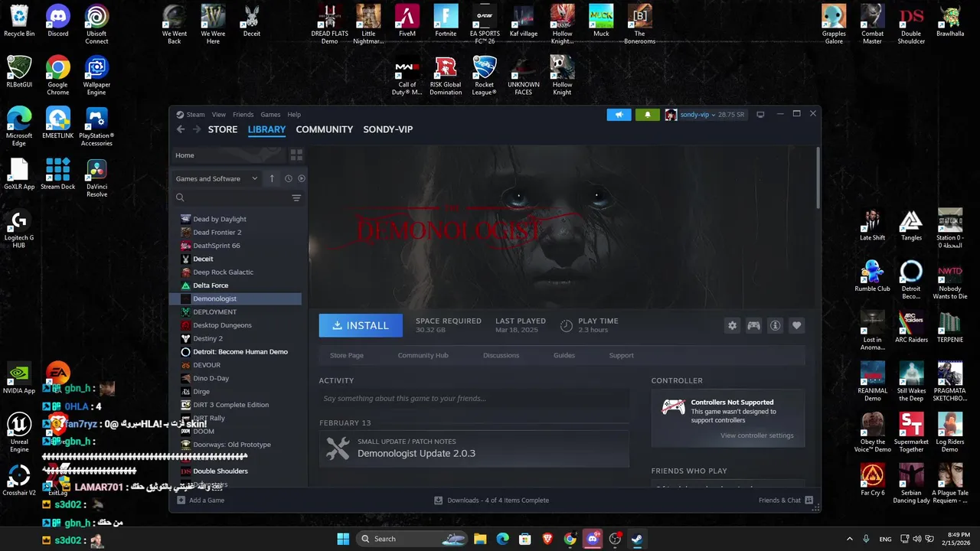Show hidden tray icons chevron
The width and height of the screenshot is (980, 551).
(x=849, y=539)
